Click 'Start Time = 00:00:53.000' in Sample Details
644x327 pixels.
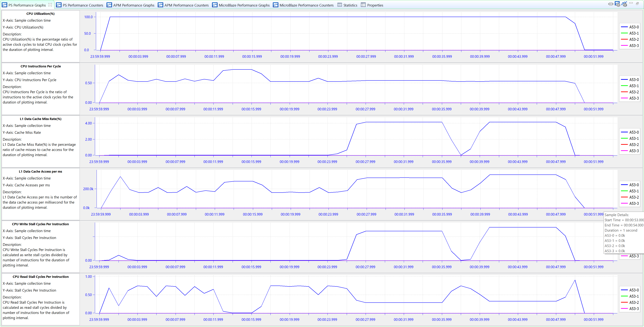(x=624, y=220)
